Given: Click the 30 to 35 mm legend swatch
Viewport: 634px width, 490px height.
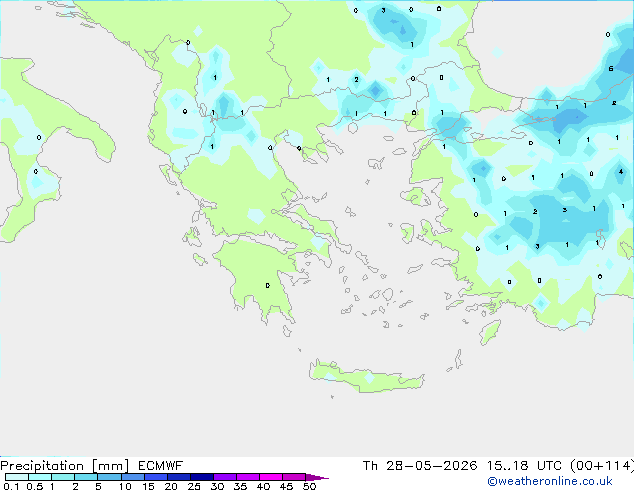Looking at the screenshot, I should click(225, 477).
